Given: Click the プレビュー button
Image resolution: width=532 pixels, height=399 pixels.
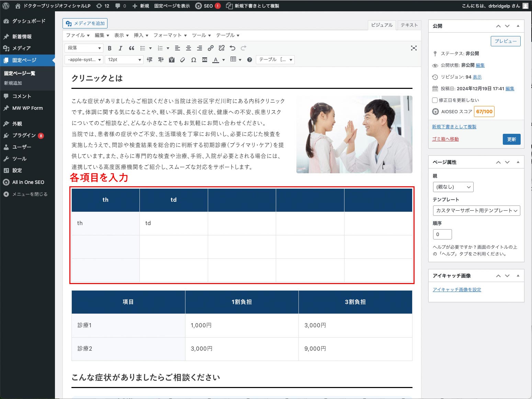Looking at the screenshot, I should point(506,41).
